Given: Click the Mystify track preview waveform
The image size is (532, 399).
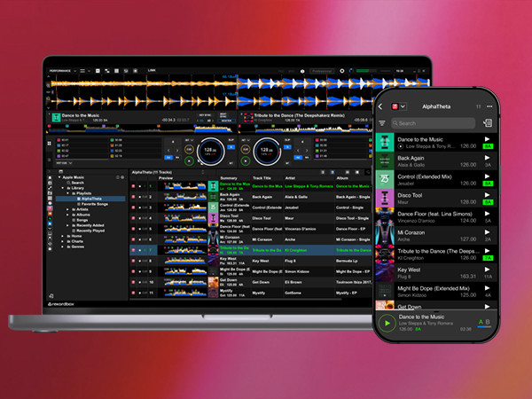Looking at the screenshot, I should (x=185, y=293).
